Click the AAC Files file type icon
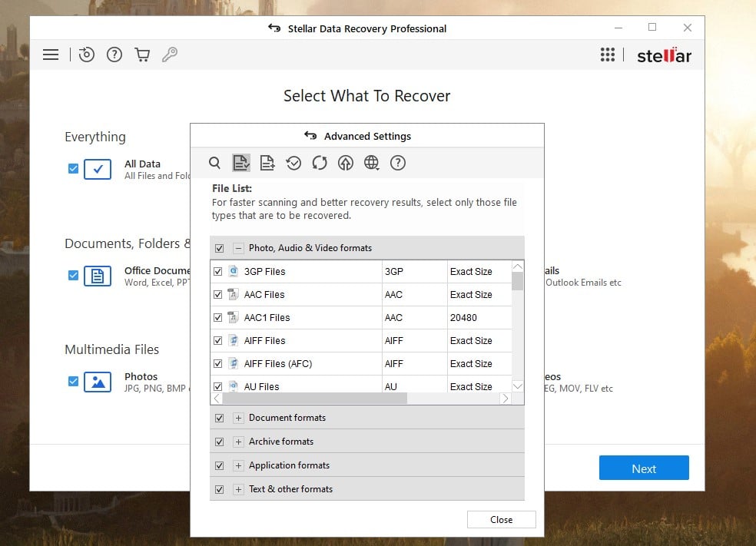Viewport: 756px width, 546px height. tap(234, 294)
